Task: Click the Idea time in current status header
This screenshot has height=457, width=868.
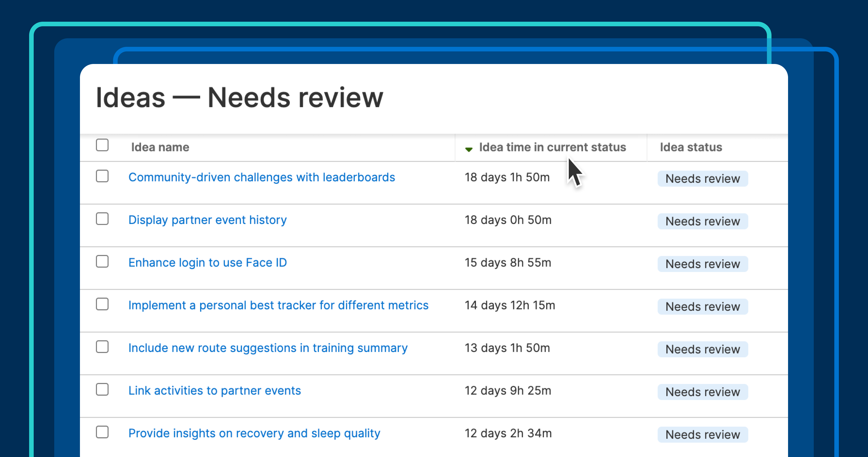Action: [x=552, y=147]
